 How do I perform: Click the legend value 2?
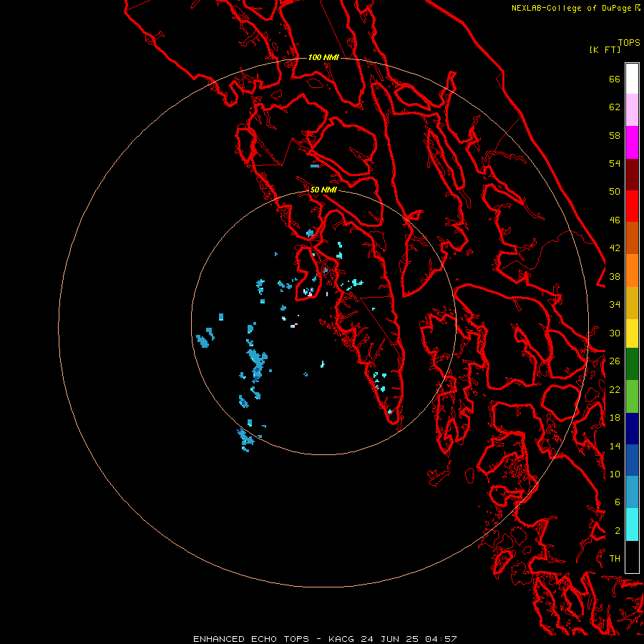pyautogui.click(x=618, y=531)
